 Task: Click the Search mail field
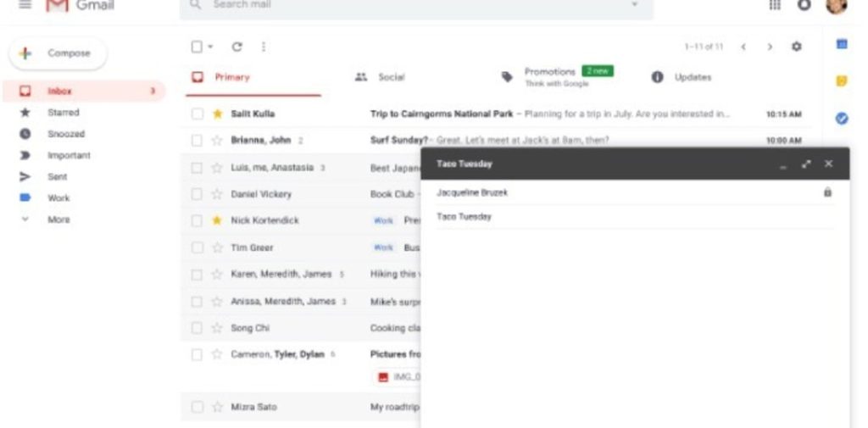coord(416,5)
